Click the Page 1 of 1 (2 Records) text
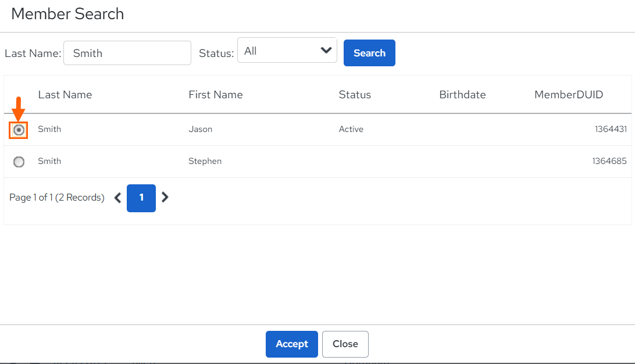 [x=57, y=198]
